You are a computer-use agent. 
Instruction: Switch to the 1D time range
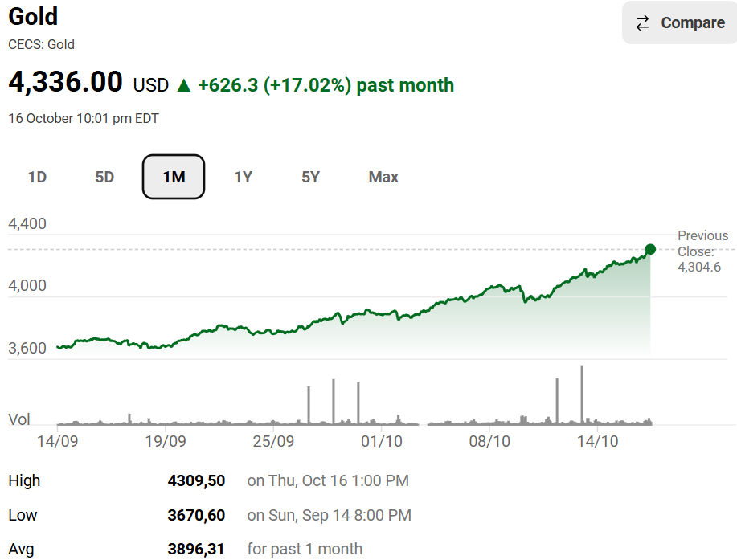point(37,177)
